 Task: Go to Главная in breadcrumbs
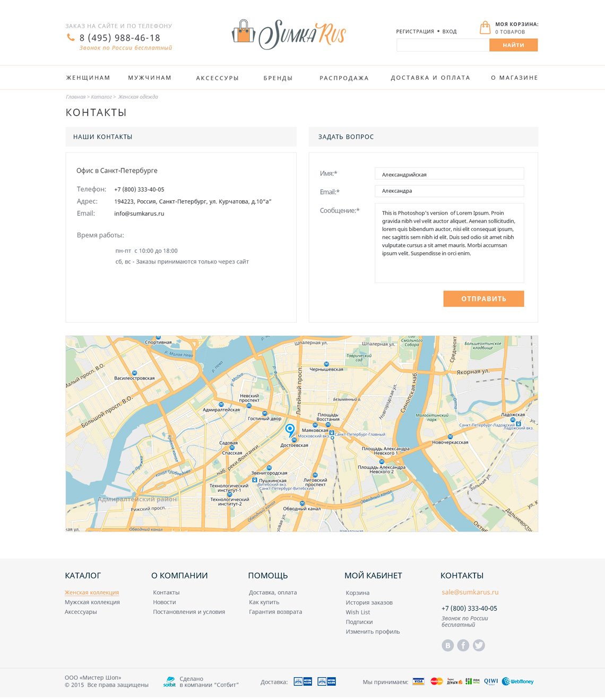point(75,97)
